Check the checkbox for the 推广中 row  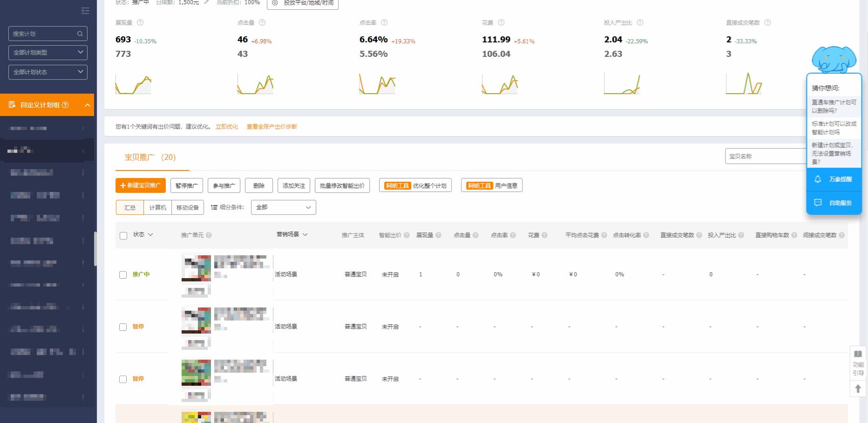click(123, 275)
